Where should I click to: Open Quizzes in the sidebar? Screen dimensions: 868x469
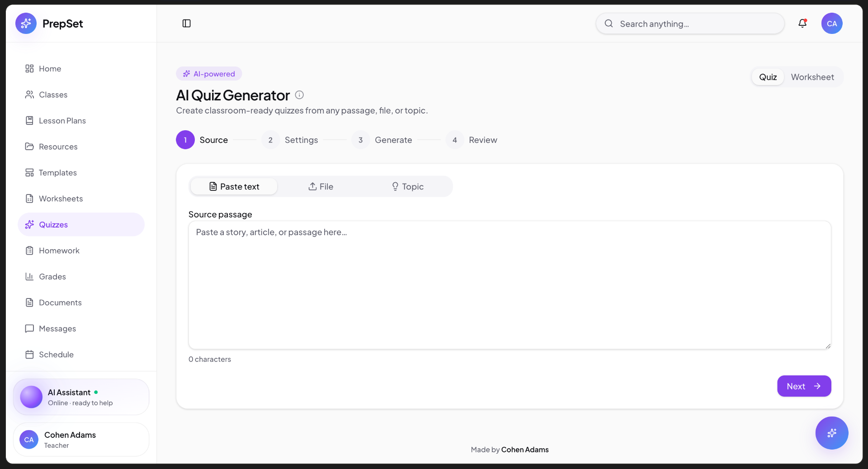pyautogui.click(x=81, y=225)
